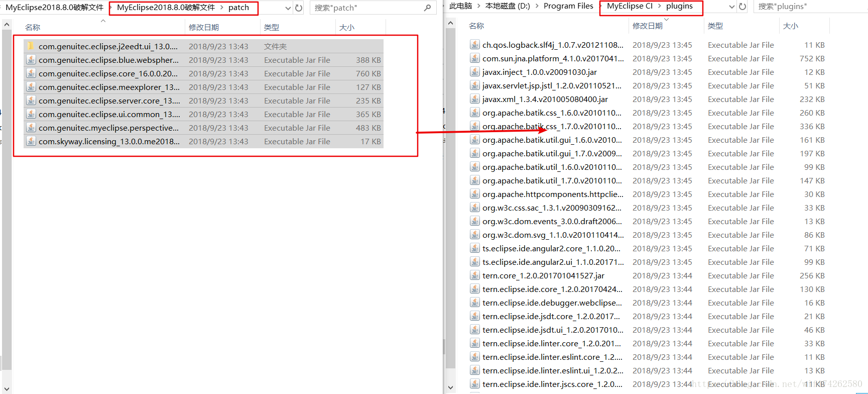The image size is (868, 394).
Task: Click jar icon of javax.servlet.jsp.jstl file
Action: (x=474, y=85)
